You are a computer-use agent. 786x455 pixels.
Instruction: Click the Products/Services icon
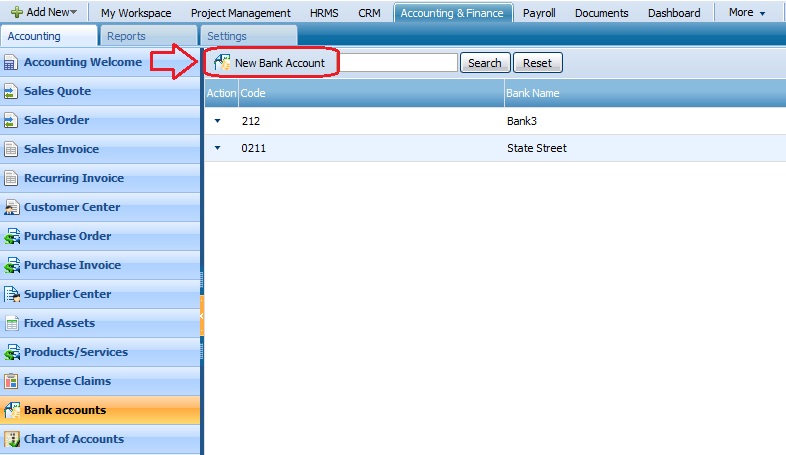pos(12,352)
